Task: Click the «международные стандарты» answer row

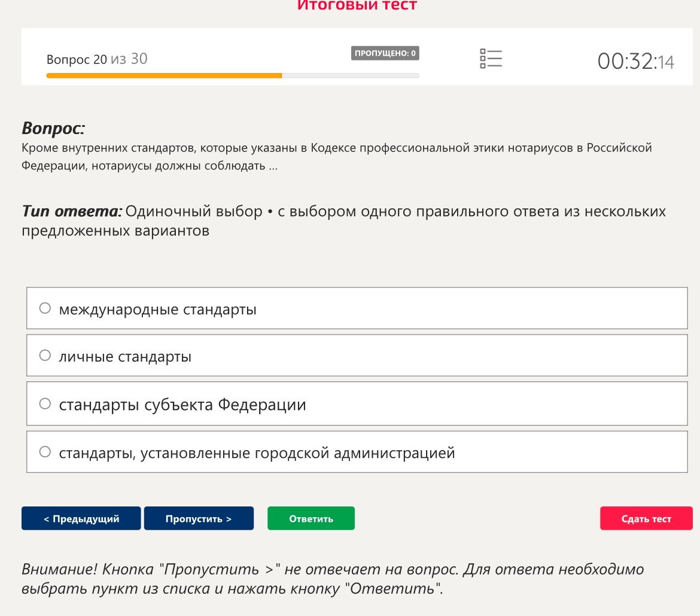Action: click(357, 308)
